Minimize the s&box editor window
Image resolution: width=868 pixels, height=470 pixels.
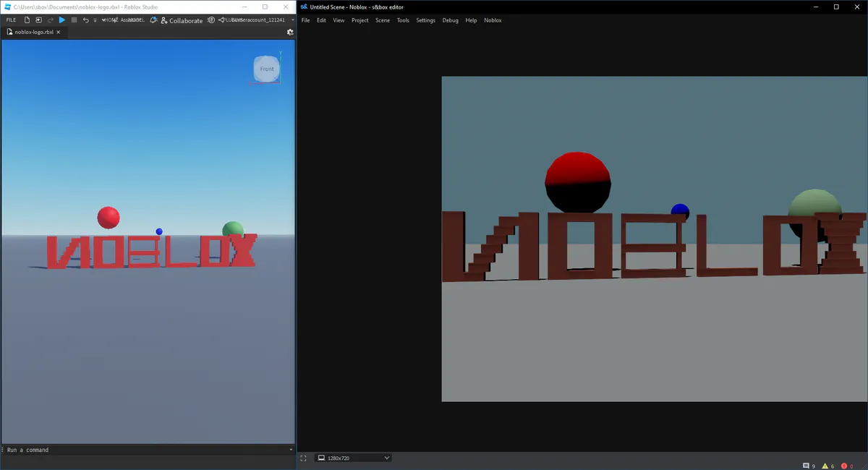coord(817,7)
